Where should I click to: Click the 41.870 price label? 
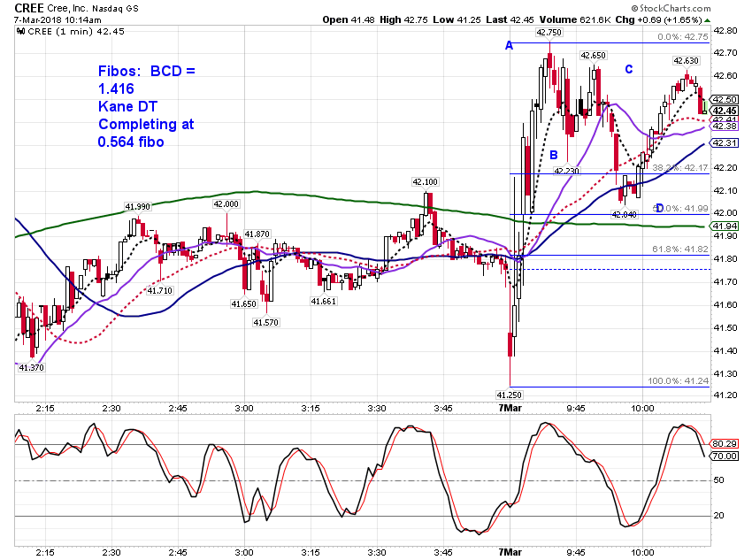tap(257, 234)
